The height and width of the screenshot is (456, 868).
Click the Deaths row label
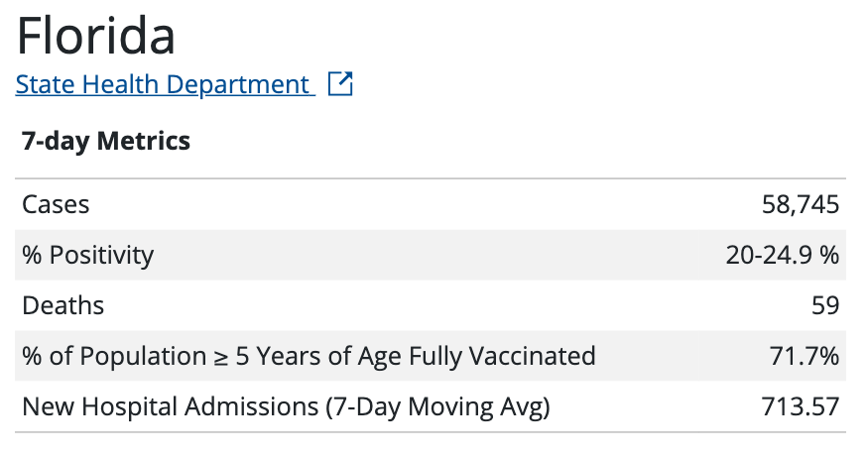[x=62, y=305]
